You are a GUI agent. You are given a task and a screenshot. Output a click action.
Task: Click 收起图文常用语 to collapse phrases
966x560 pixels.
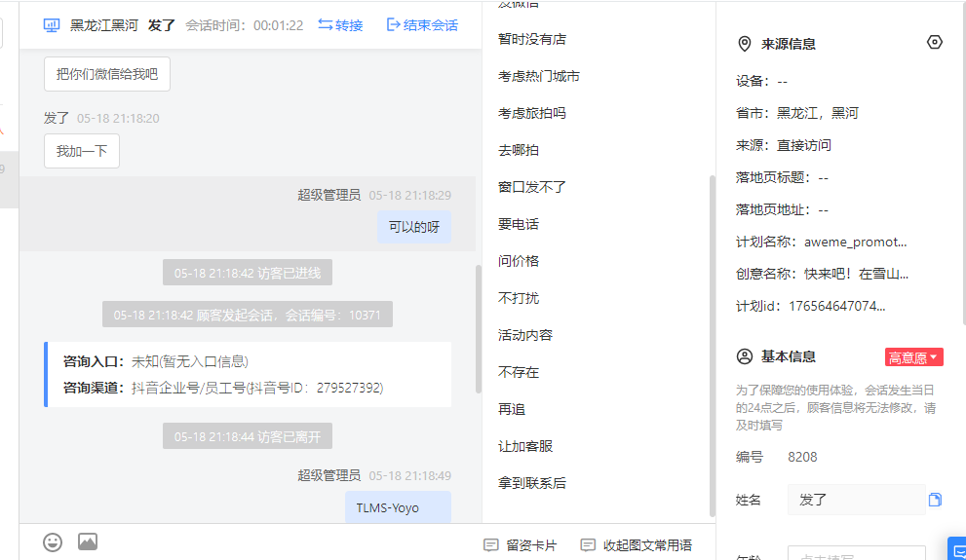[636, 545]
